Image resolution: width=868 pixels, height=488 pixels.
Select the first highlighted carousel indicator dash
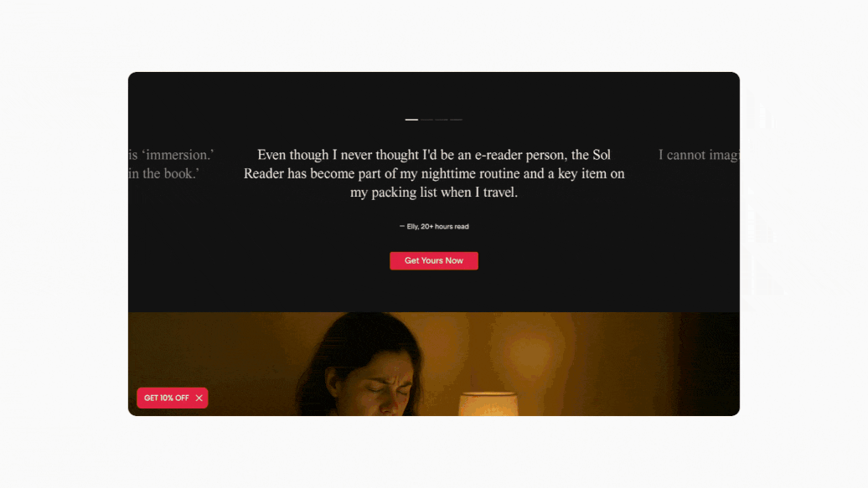pyautogui.click(x=411, y=120)
